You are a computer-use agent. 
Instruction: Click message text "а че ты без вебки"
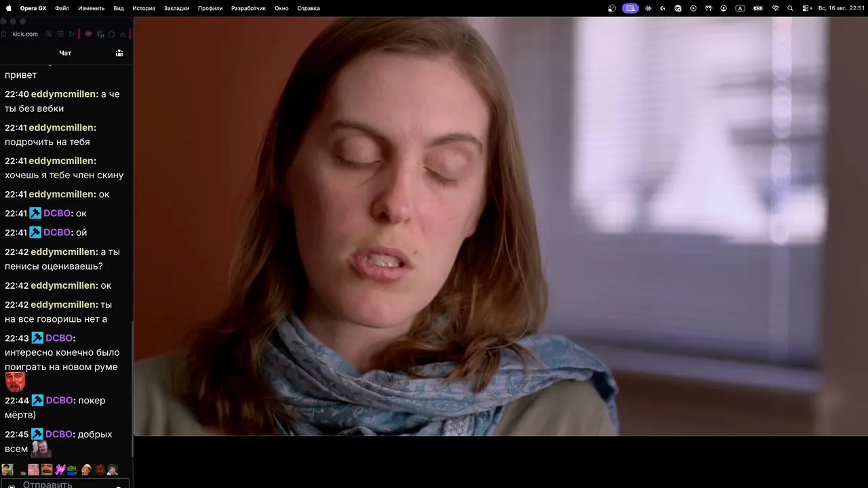[x=62, y=102]
